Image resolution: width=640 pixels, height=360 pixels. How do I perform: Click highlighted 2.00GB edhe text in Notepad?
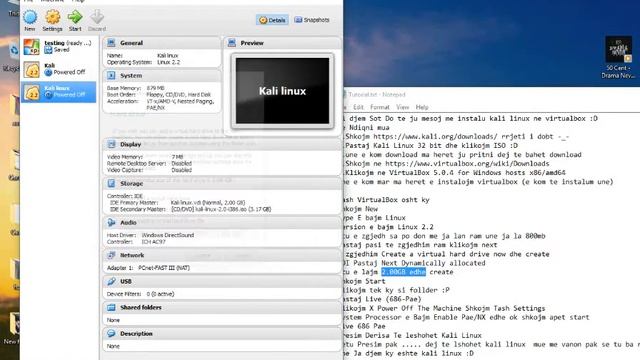point(404,272)
